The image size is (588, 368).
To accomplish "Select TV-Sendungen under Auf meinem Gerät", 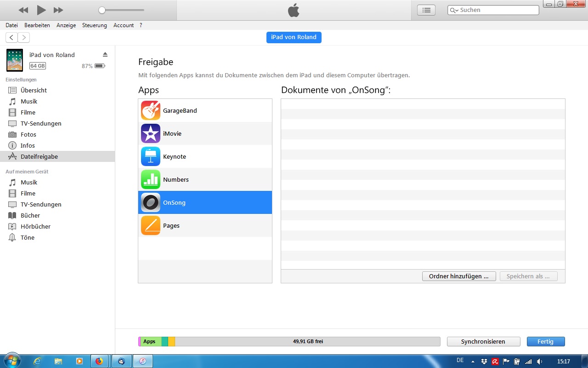I will coord(57,204).
